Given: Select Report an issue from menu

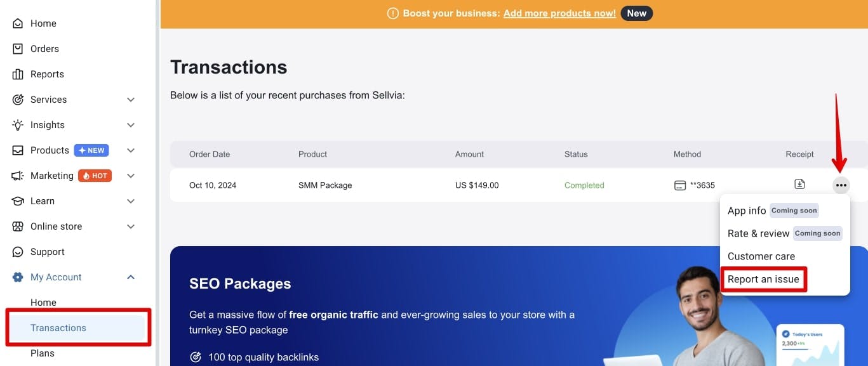Looking at the screenshot, I should pyautogui.click(x=763, y=279).
